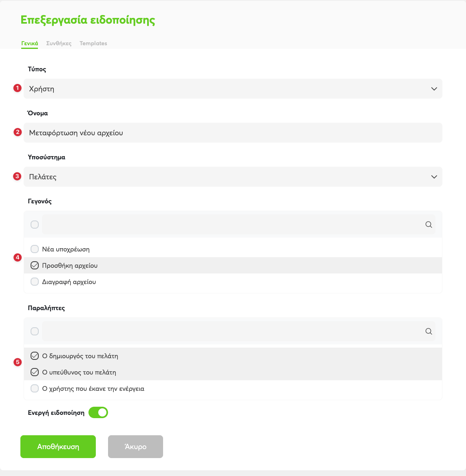Open the Τύπος dropdown showing Χρήστη
The height and width of the screenshot is (476, 466).
pyautogui.click(x=233, y=89)
